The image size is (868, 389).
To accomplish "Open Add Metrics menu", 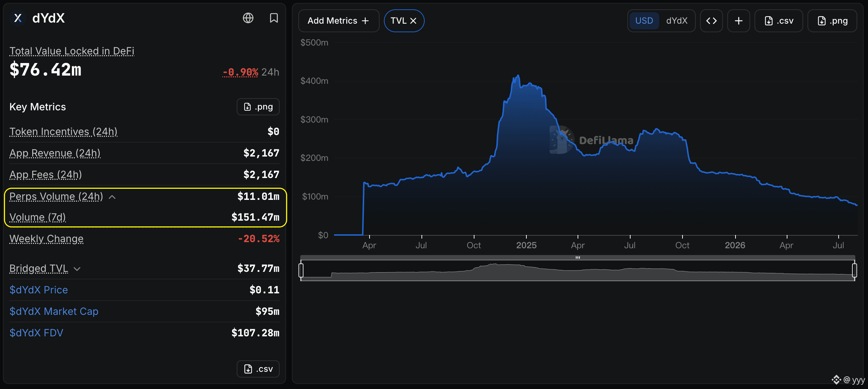I will point(338,21).
